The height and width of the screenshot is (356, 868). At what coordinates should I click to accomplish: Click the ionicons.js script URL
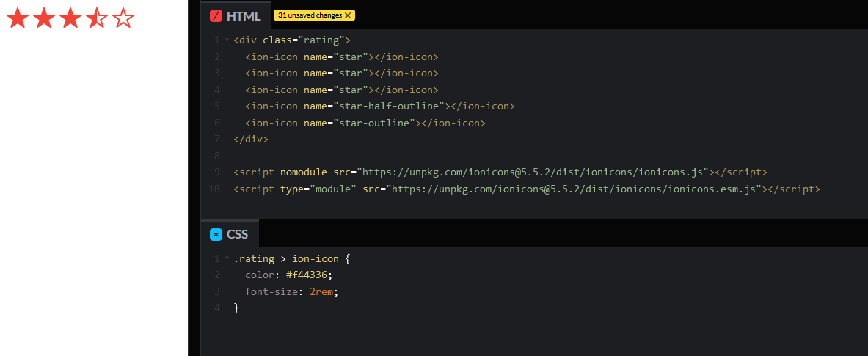(533, 172)
